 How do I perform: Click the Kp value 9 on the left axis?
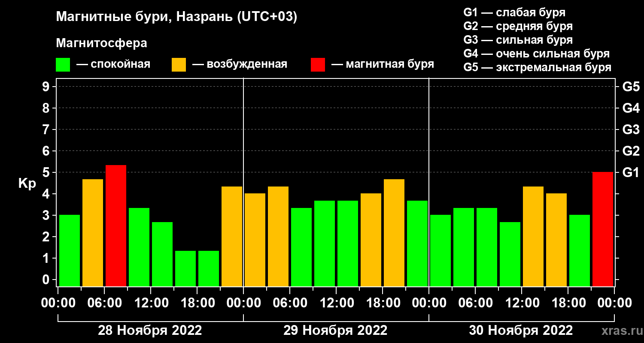pos(46,87)
